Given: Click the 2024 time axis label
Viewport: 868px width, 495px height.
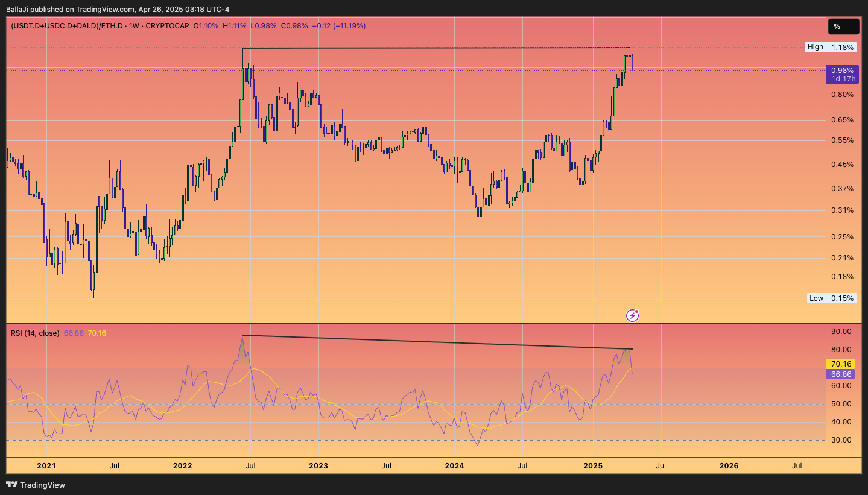Looking at the screenshot, I should [x=454, y=466].
